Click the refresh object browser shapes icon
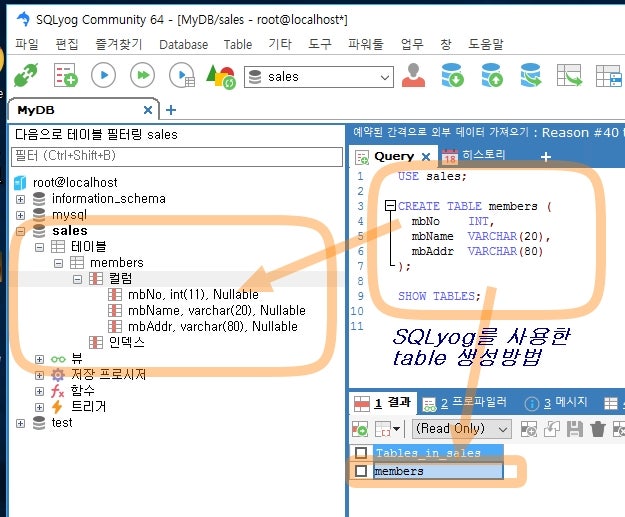 coord(221,76)
